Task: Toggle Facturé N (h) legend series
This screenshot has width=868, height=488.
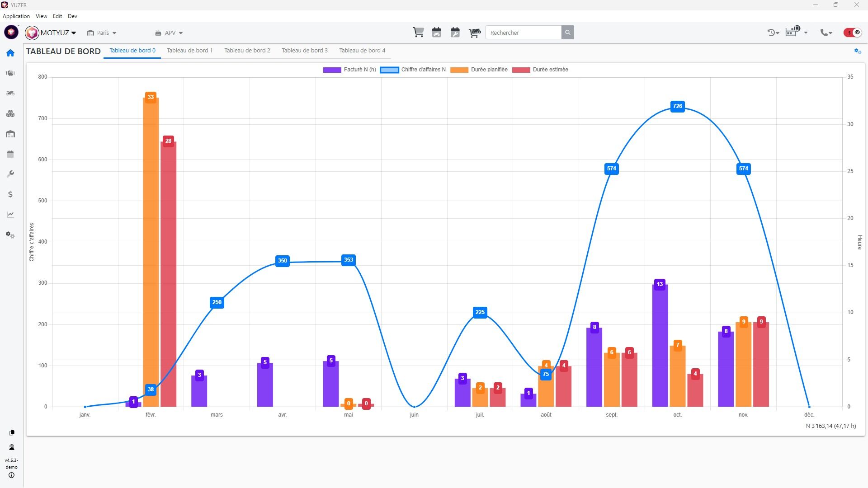Action: (x=349, y=70)
